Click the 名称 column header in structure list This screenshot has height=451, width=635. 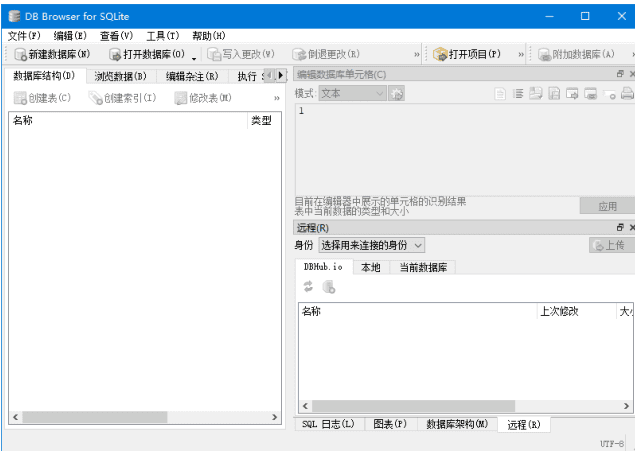coord(128,120)
